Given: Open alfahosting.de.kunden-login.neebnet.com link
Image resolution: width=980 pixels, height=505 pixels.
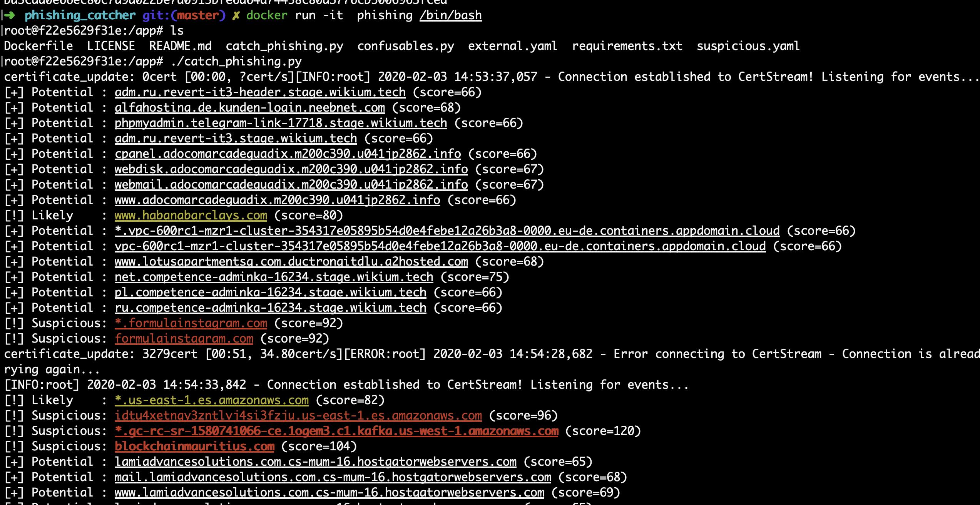Looking at the screenshot, I should click(249, 108).
